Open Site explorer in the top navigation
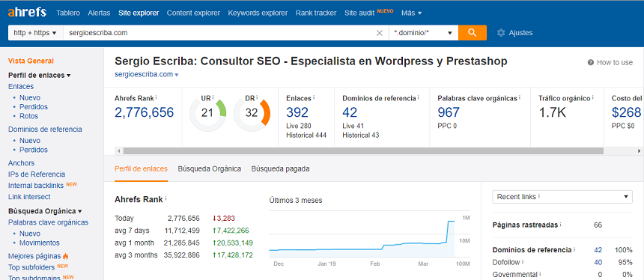The image size is (644, 280). coord(139,13)
